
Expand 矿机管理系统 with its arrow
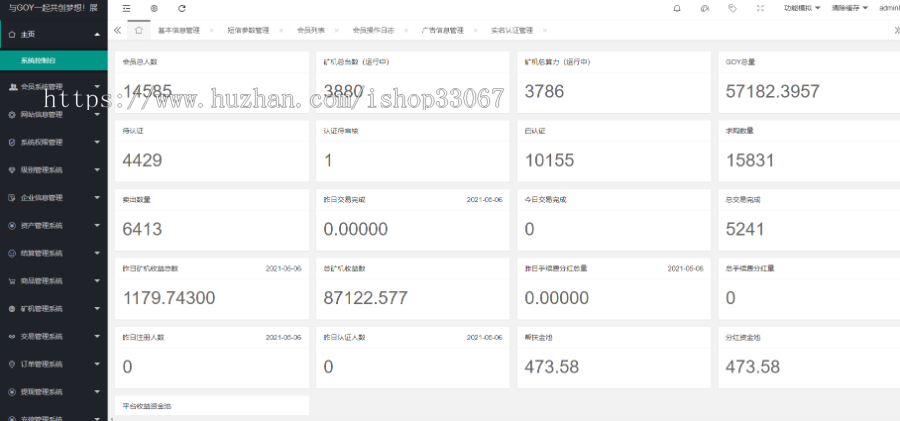tap(97, 308)
